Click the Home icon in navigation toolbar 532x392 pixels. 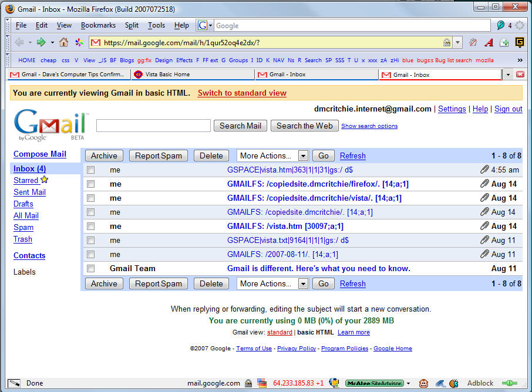[x=63, y=42]
